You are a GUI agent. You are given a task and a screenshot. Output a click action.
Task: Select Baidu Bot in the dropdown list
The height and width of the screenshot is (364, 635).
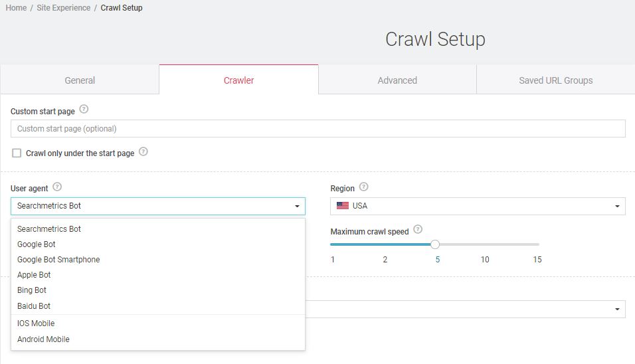[x=158, y=306]
